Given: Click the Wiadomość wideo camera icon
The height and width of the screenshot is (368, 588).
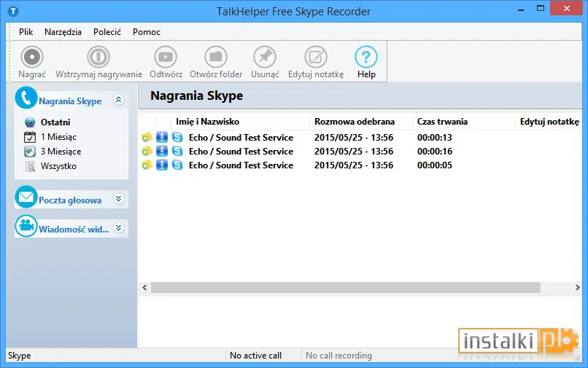Looking at the screenshot, I should [x=26, y=226].
